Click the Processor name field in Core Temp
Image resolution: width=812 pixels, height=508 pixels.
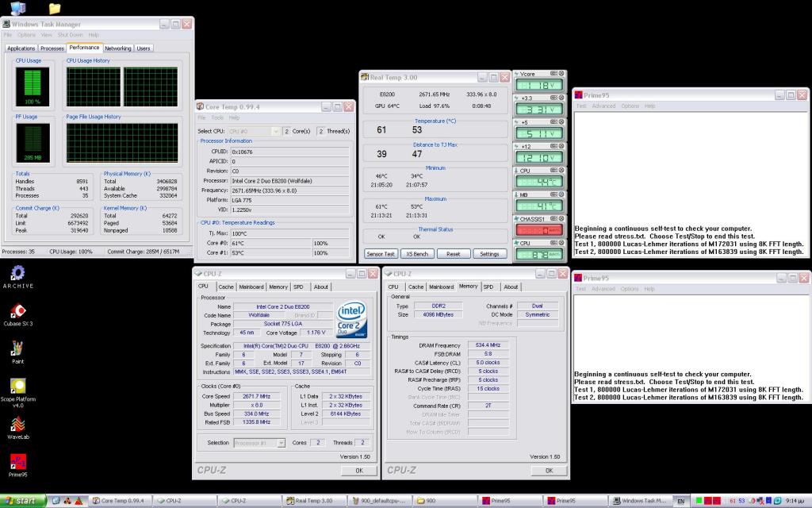(289, 181)
